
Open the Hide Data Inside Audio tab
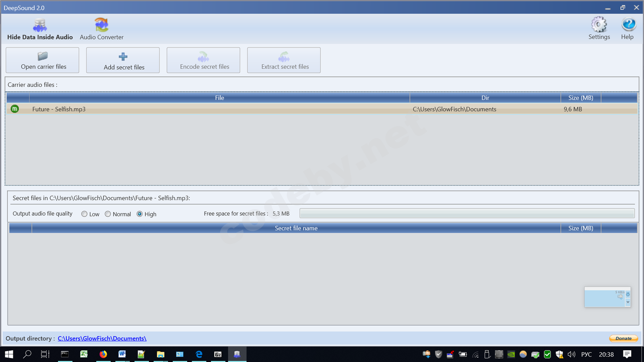[x=40, y=29]
